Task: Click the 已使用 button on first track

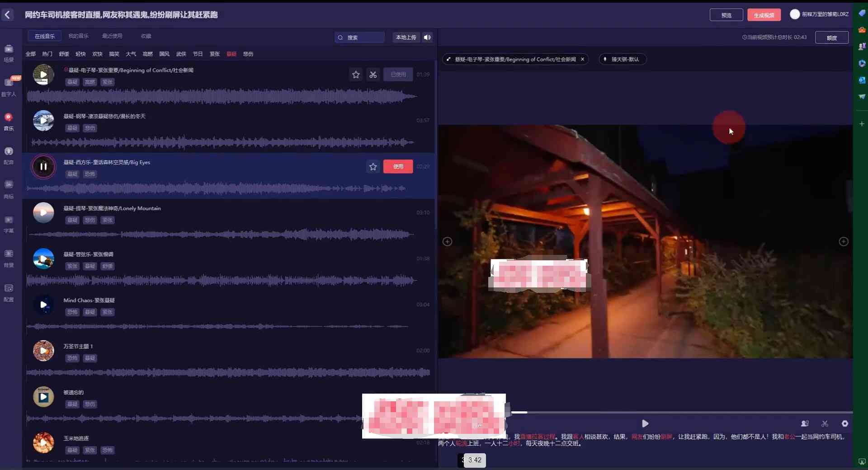Action: (x=398, y=75)
